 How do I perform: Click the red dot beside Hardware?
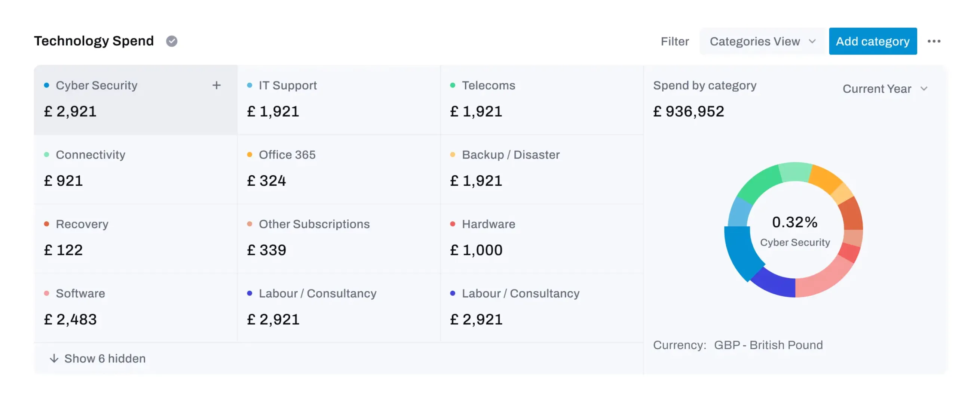coord(452,224)
